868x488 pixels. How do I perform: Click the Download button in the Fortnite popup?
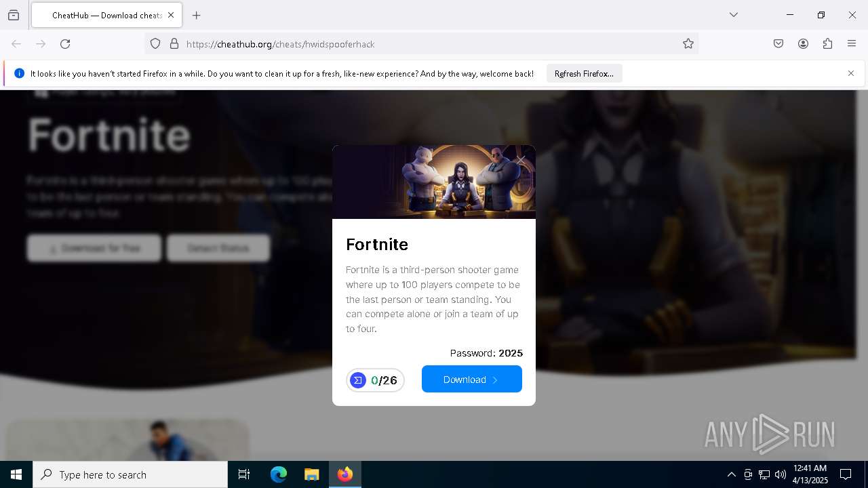472,379
